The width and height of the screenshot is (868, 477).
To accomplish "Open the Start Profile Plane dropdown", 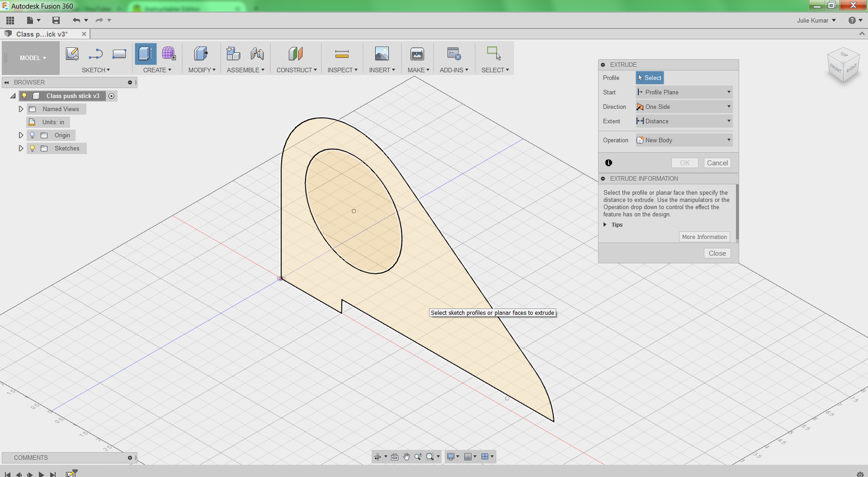I will pyautogui.click(x=684, y=92).
